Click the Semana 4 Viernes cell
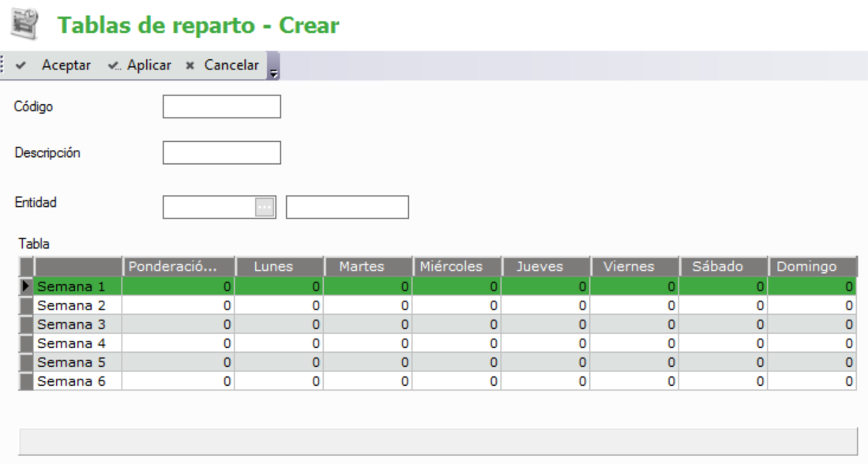The height and width of the screenshot is (464, 868). tap(635, 343)
